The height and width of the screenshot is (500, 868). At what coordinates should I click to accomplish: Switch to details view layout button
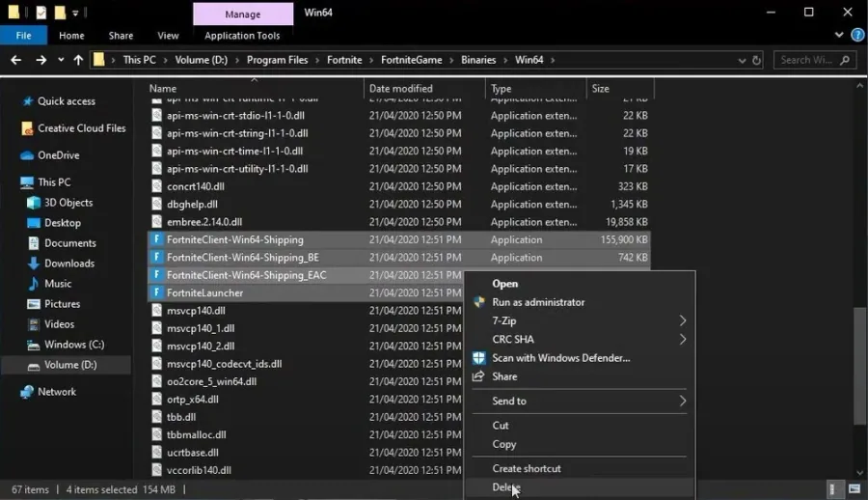click(x=833, y=489)
